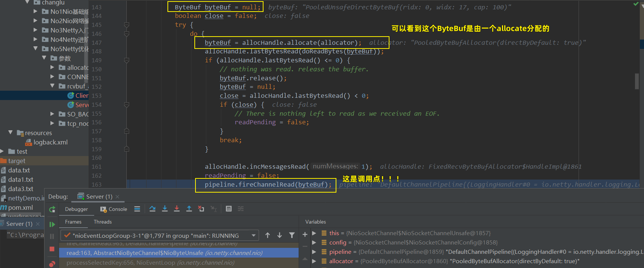Click the green inspection checkmark icon
Image resolution: width=644 pixels, height=268 pixels.
(x=636, y=4)
